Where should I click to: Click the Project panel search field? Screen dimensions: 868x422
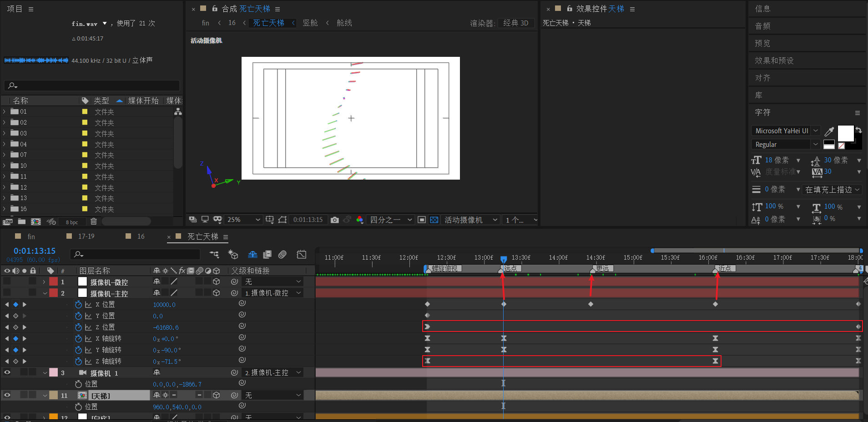click(91, 85)
